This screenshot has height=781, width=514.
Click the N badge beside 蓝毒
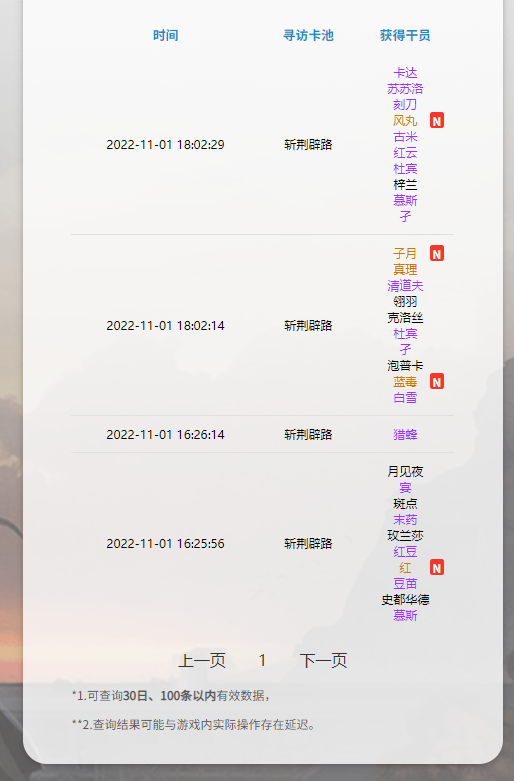(x=437, y=382)
